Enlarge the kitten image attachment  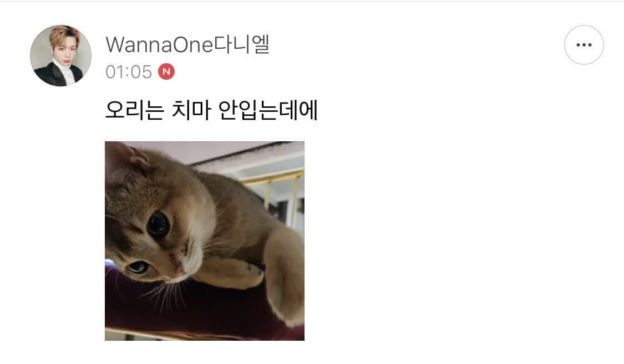pyautogui.click(x=205, y=241)
